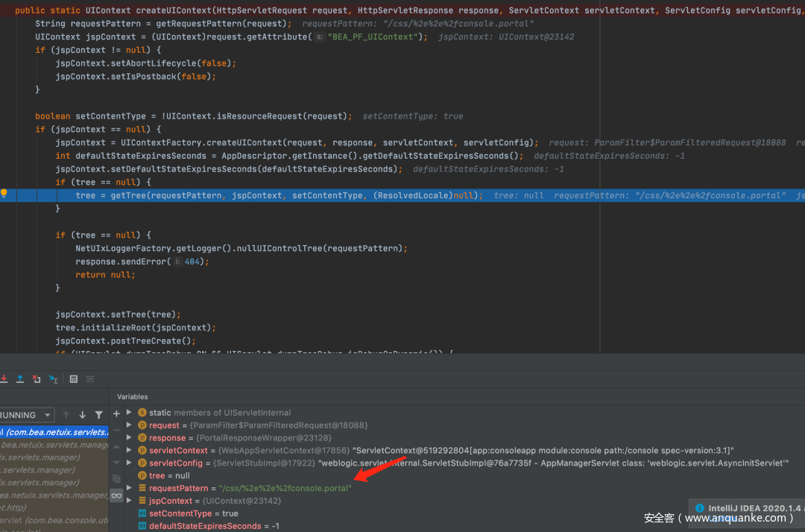The height and width of the screenshot is (532, 805).
Task: Expand the request variable node
Action: [129, 425]
